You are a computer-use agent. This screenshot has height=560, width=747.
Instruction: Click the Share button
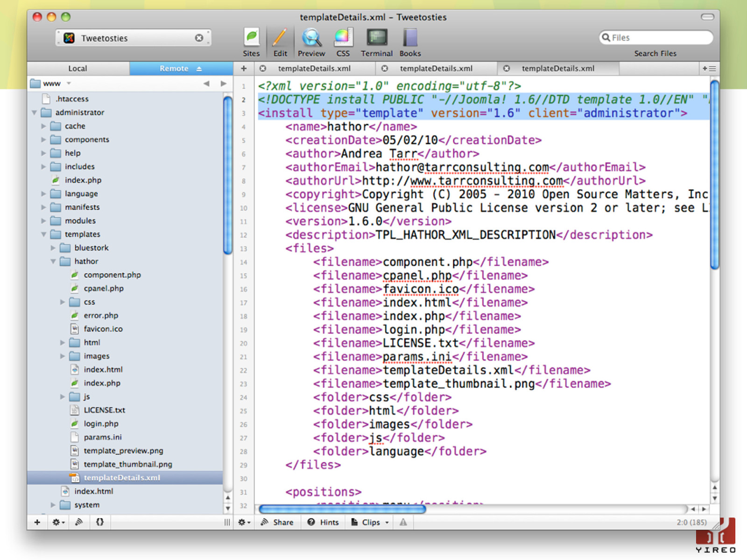277,522
